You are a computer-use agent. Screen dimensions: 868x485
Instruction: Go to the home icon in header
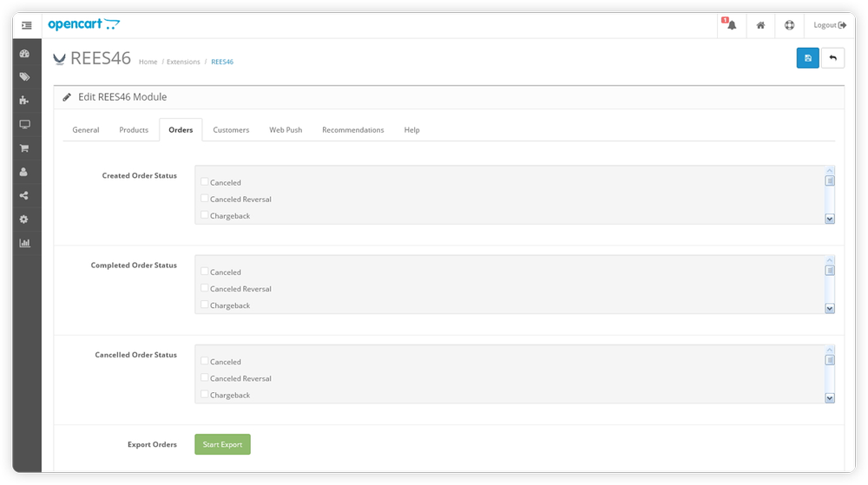[760, 25]
